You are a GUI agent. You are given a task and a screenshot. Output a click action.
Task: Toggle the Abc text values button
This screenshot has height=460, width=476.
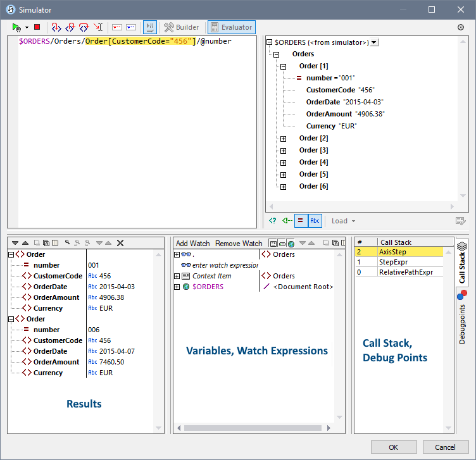pyautogui.click(x=315, y=221)
